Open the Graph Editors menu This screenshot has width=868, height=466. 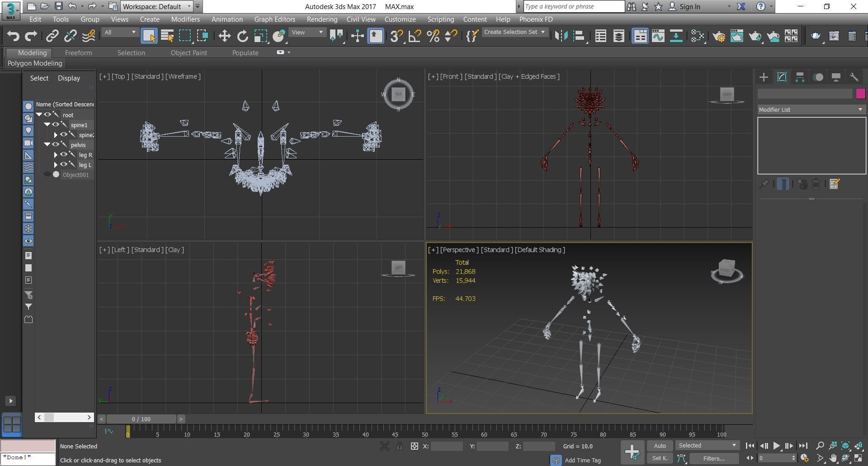(x=274, y=19)
